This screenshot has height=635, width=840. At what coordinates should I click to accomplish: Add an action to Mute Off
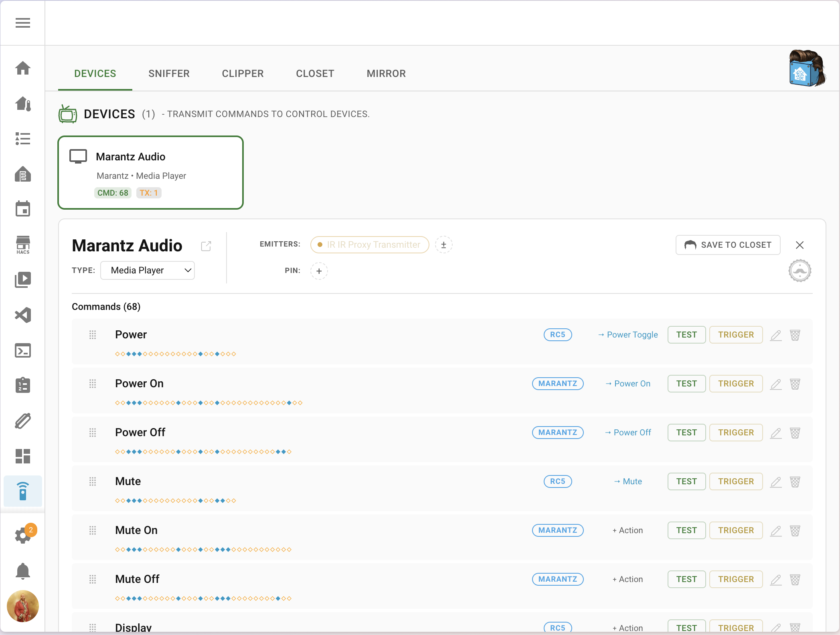[x=627, y=579]
